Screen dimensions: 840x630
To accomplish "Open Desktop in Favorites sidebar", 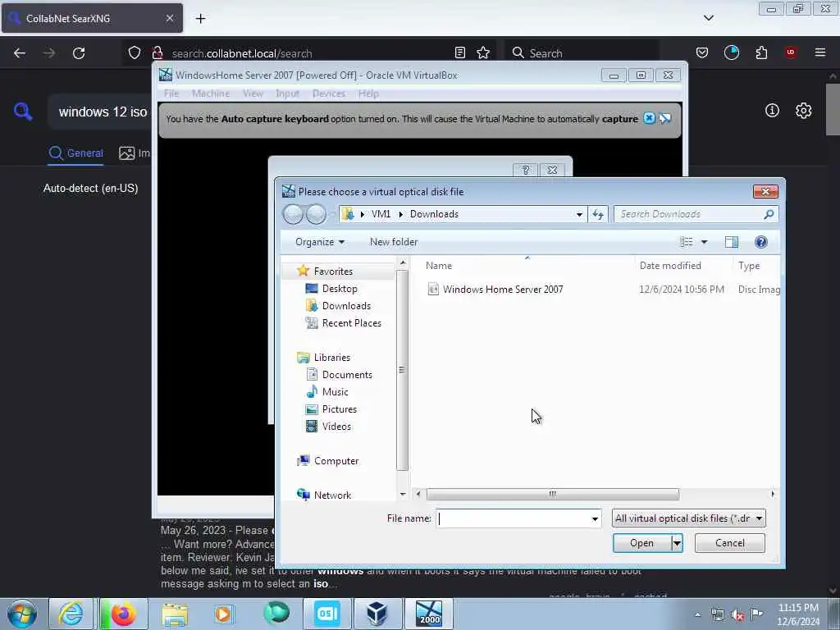I will [340, 289].
